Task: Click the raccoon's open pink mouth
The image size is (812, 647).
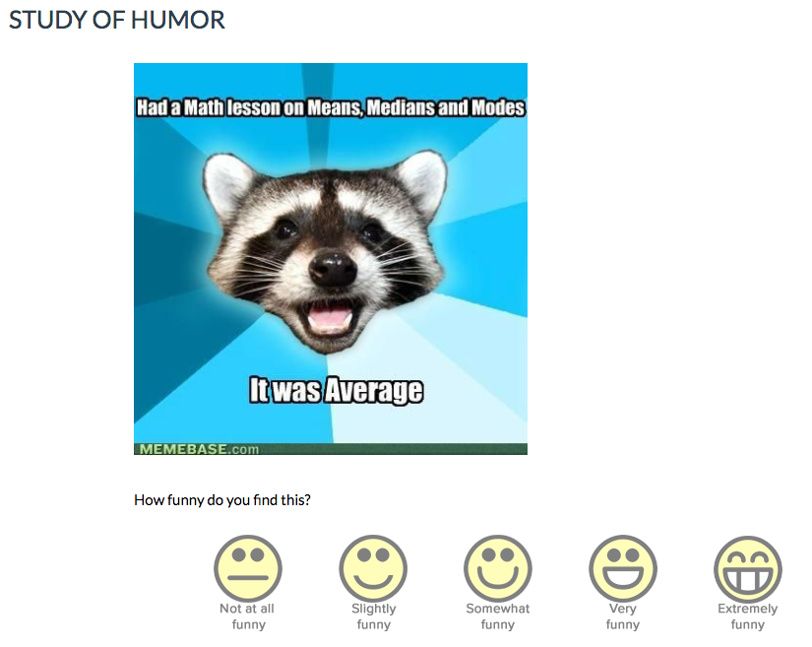Action: tap(330, 317)
